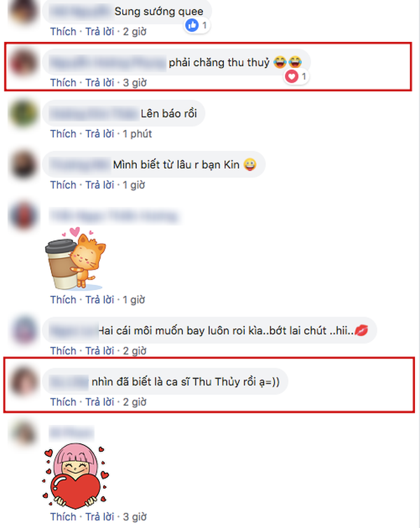Click Thích under Sung sướng quee comment
Viewport: 420px width, 528px height.
point(64,32)
